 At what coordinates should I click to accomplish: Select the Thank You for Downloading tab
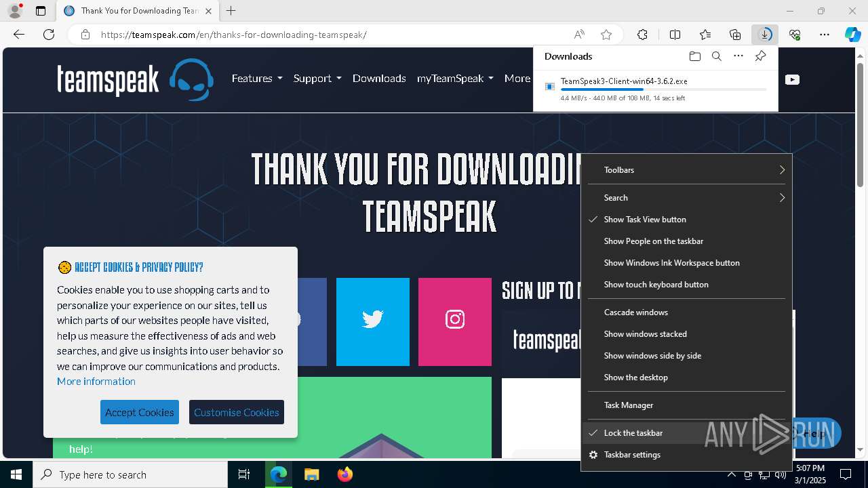138,11
